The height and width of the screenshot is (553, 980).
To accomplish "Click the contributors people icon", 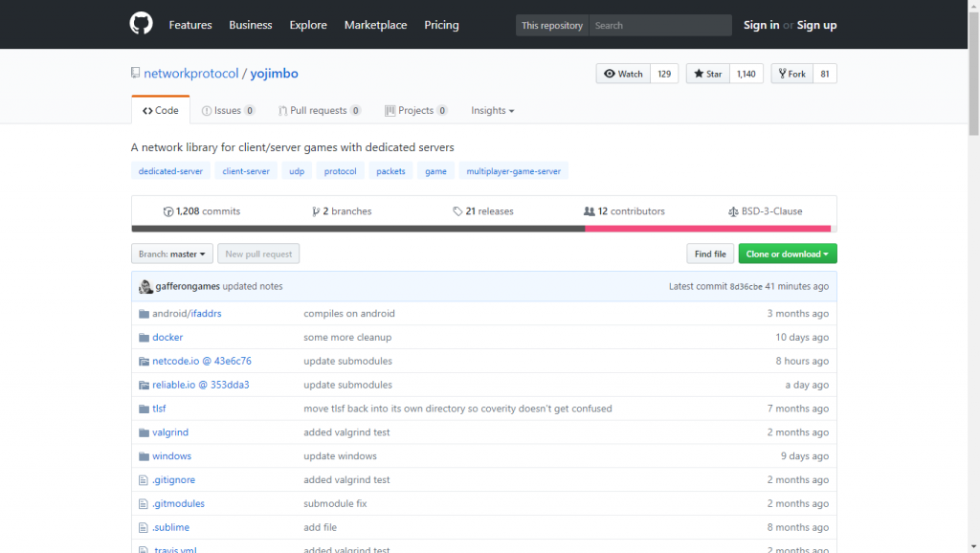I will coord(590,211).
